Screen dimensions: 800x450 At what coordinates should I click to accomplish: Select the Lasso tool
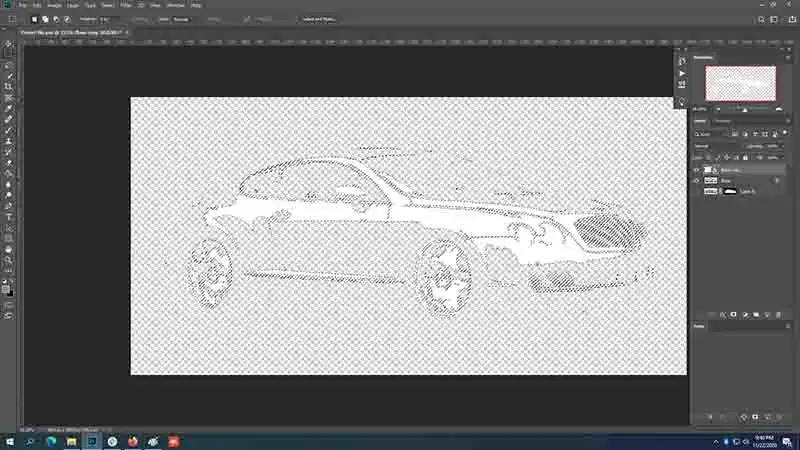[x=9, y=65]
